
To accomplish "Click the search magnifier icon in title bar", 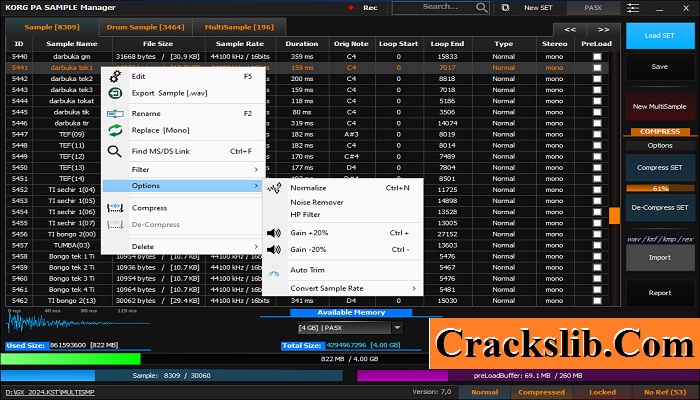I will [x=482, y=8].
